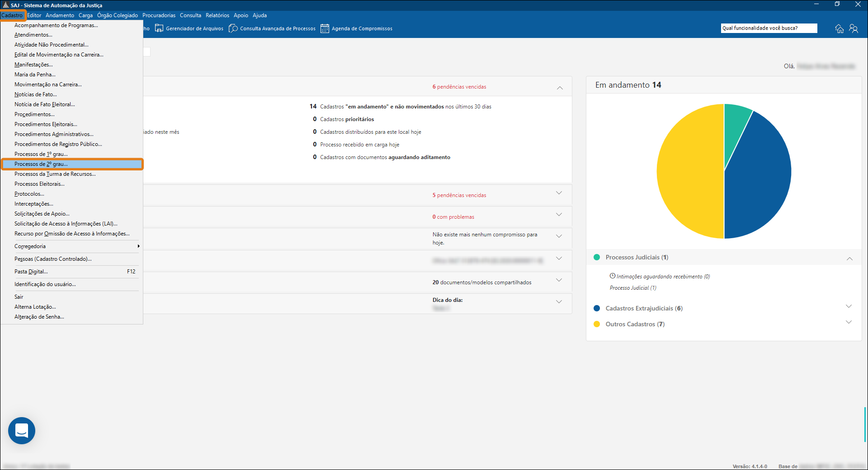
Task: Choose Identificação do usuário entry
Action: 72,284
